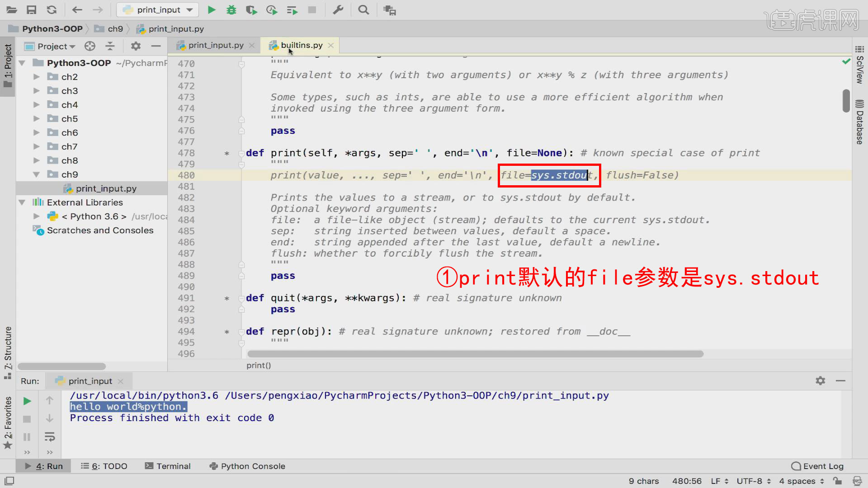Open the print_input run configuration dropdown
Screen dimensions: 868x488
(158, 9)
